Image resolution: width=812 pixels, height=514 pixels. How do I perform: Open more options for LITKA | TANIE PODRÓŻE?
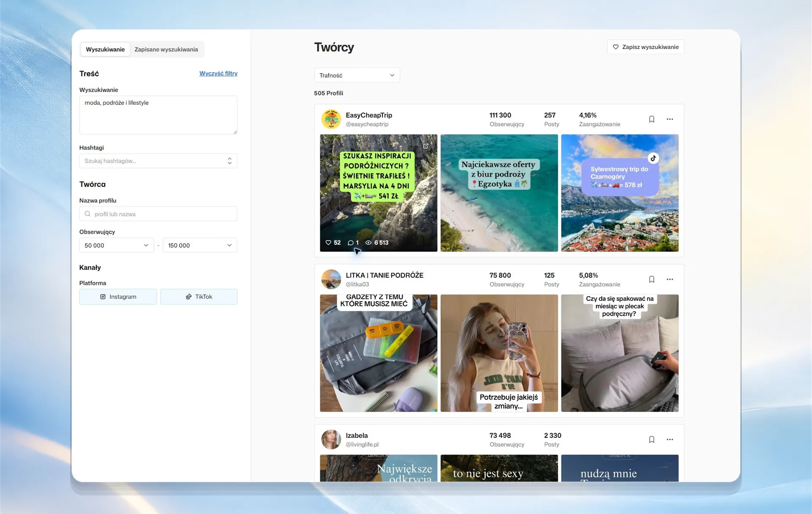(669, 279)
